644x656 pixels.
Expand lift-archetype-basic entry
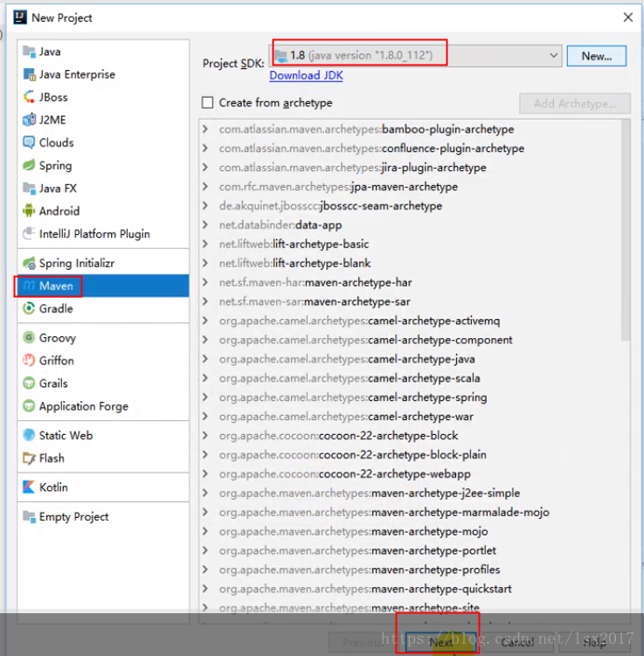coord(205,244)
